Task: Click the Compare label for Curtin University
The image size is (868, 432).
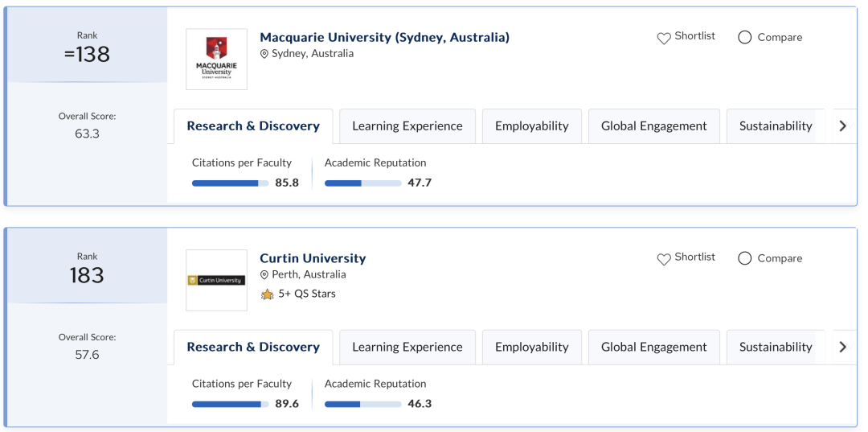Action: [780, 258]
